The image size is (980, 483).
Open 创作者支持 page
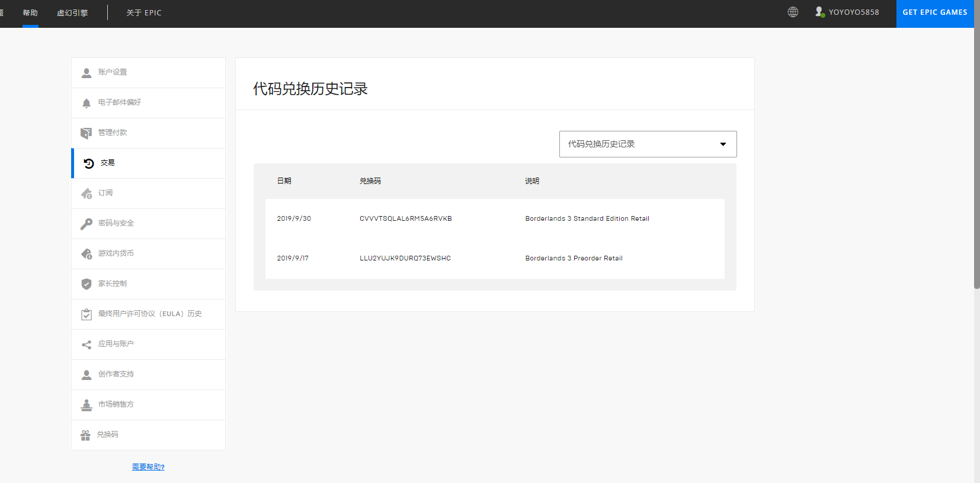point(148,375)
